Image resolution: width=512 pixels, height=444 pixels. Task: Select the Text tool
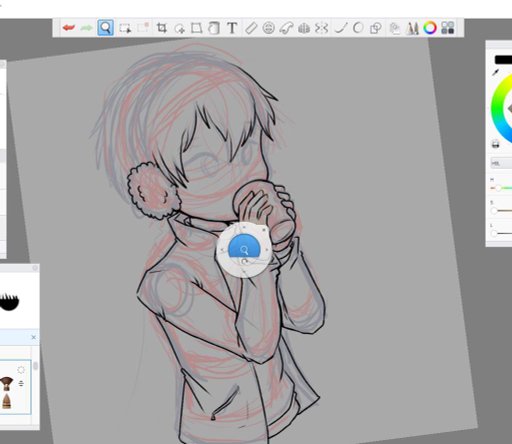(x=232, y=28)
